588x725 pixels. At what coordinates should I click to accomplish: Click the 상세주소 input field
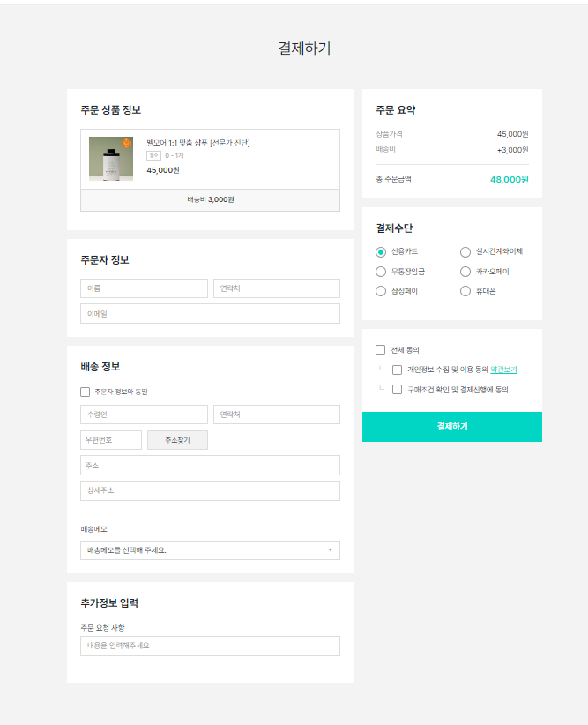pyautogui.click(x=210, y=490)
